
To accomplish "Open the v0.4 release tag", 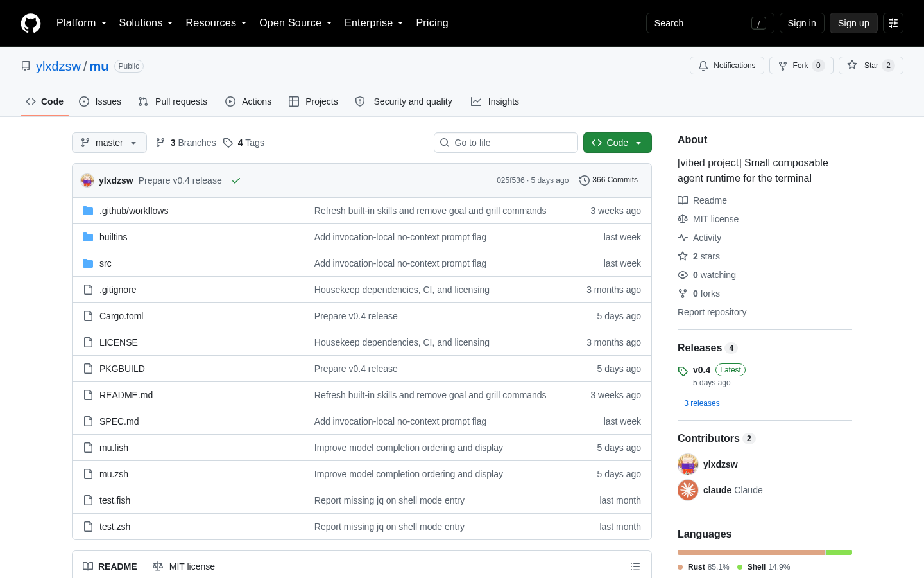I will 701,370.
